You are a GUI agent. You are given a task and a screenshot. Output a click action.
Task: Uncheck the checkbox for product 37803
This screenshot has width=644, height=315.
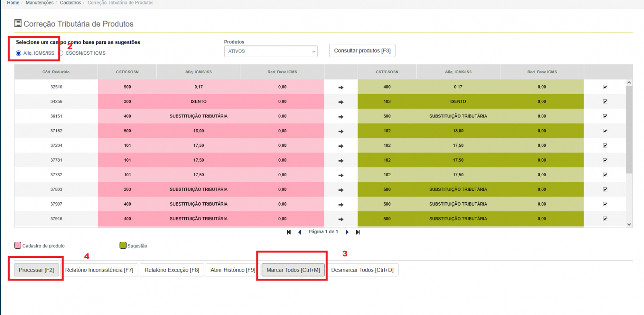point(605,189)
